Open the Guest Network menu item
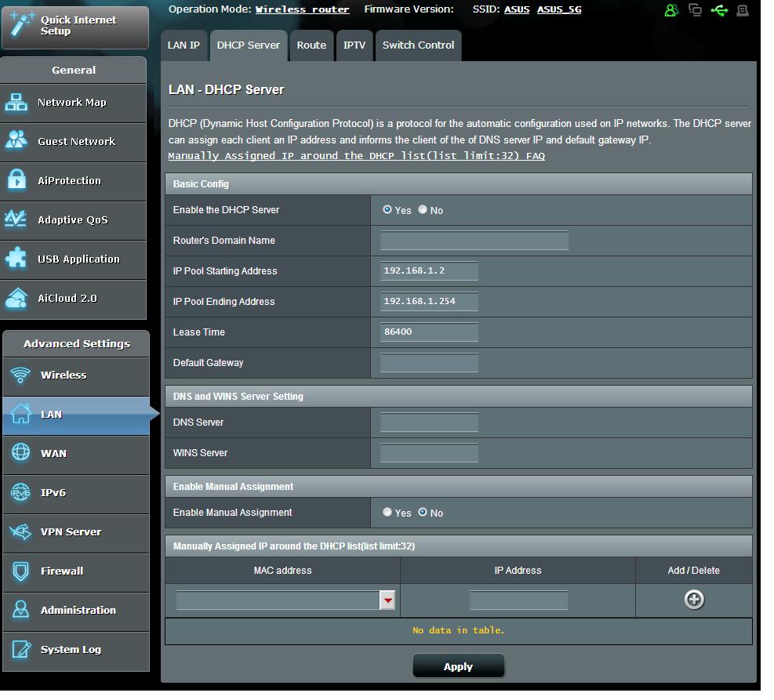The height and width of the screenshot is (700, 774). (x=74, y=142)
